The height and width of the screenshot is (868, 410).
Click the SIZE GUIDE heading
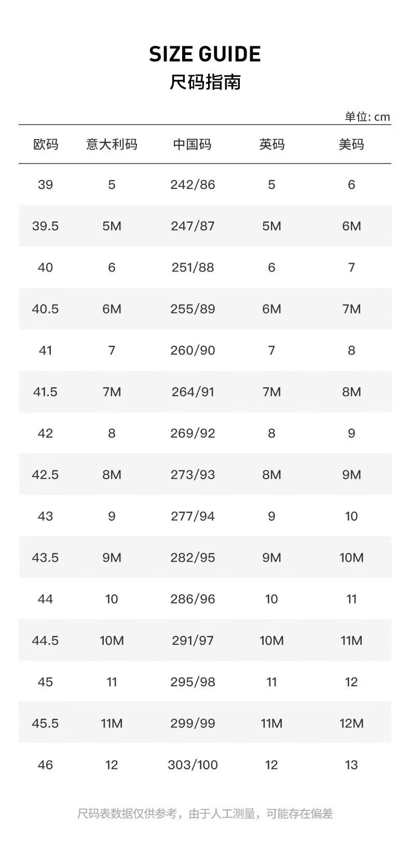[205, 55]
